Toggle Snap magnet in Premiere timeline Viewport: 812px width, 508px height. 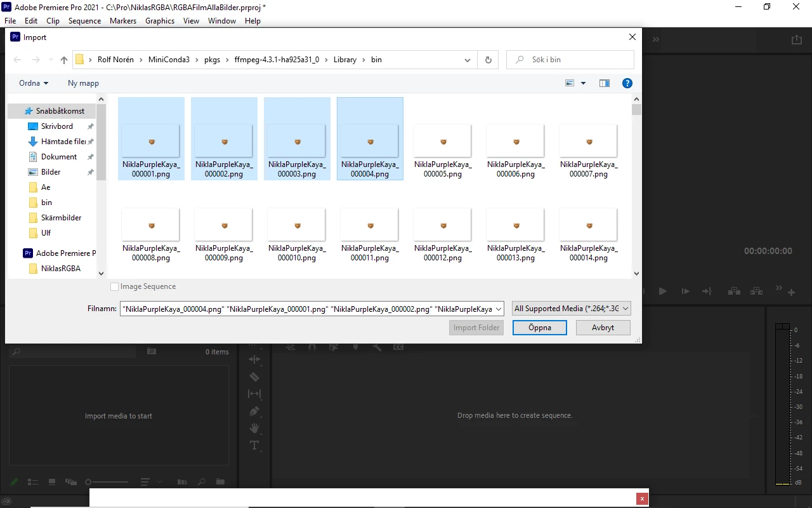click(x=311, y=347)
